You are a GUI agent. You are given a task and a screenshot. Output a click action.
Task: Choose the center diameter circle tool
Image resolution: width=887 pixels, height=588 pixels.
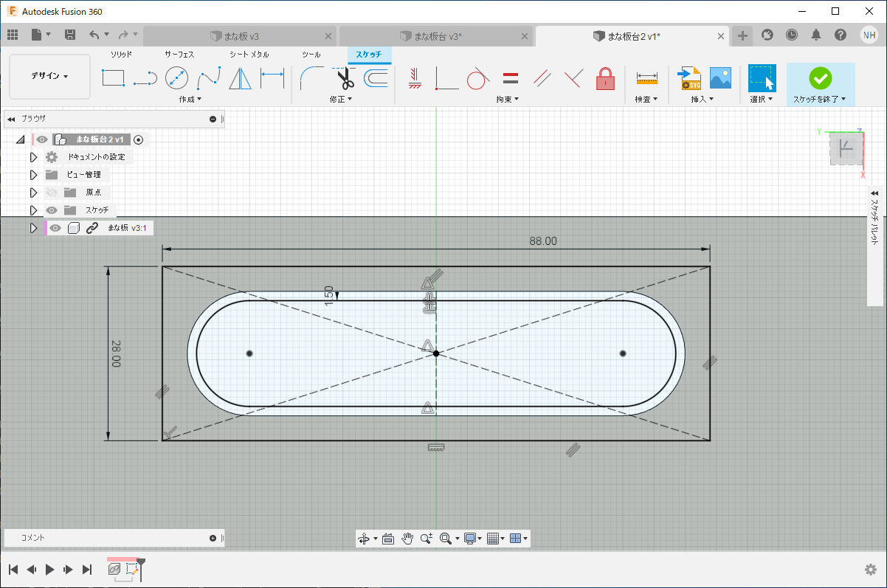(x=176, y=77)
